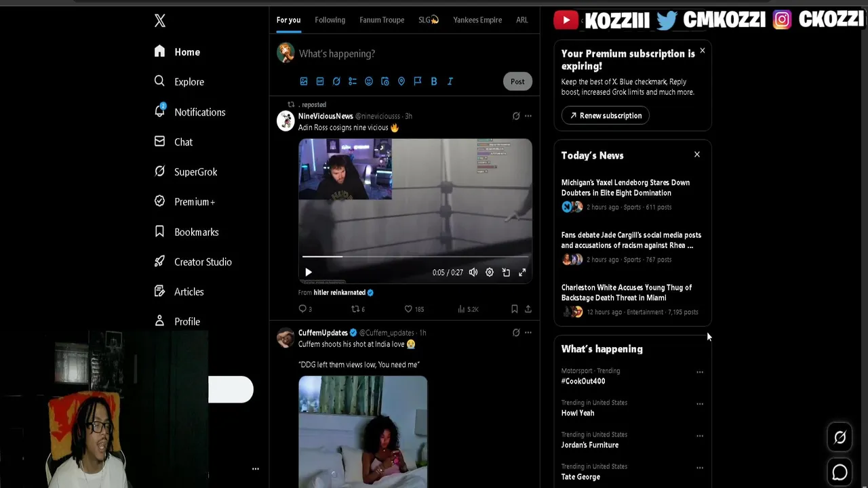Expand the video to fullscreen
The image size is (868, 488).
click(x=522, y=272)
